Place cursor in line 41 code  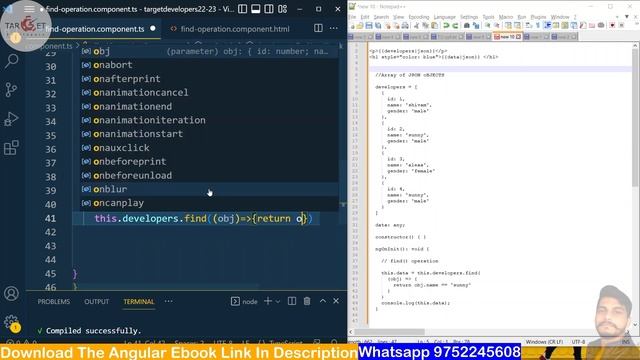pyautogui.click(x=203, y=219)
